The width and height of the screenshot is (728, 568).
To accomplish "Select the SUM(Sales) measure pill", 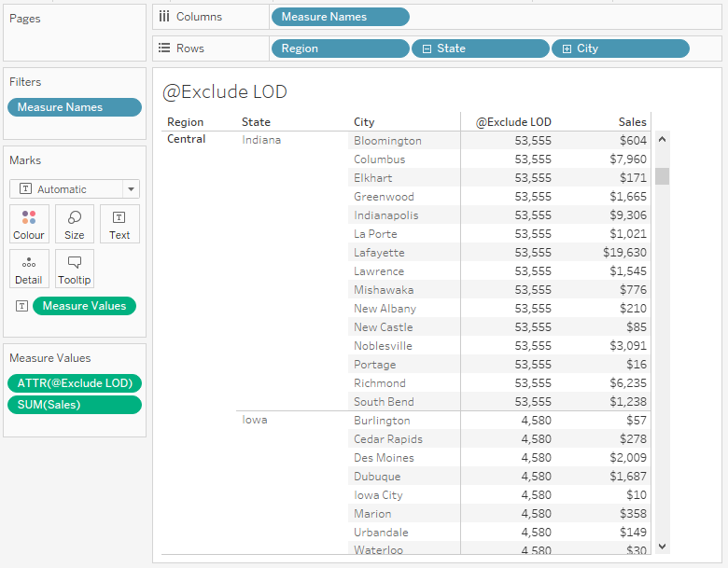I will [x=75, y=405].
